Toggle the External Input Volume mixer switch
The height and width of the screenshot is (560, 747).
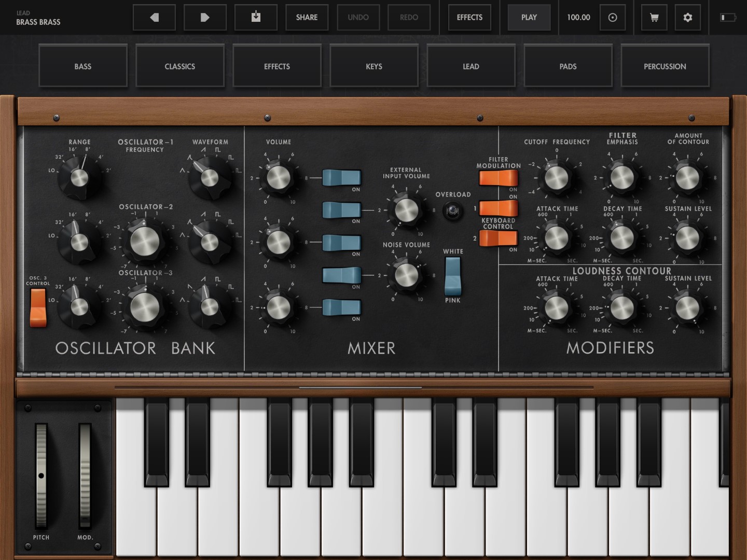(341, 210)
